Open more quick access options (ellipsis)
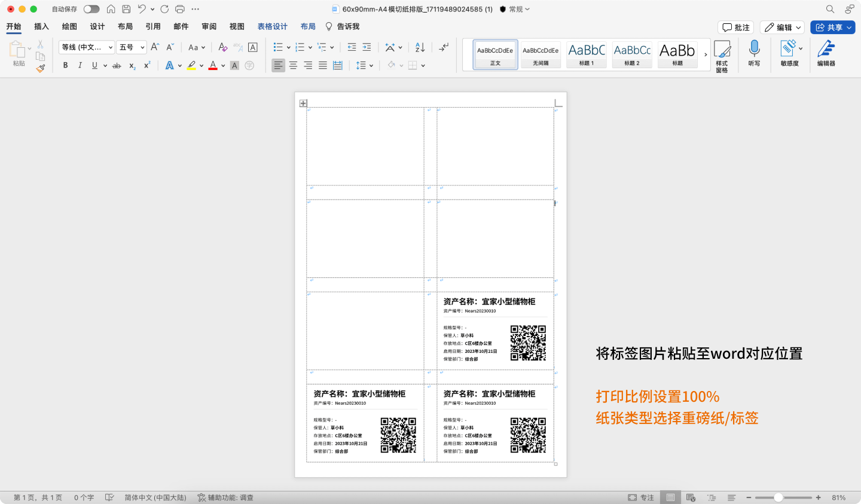This screenshot has height=504, width=861. tap(196, 9)
